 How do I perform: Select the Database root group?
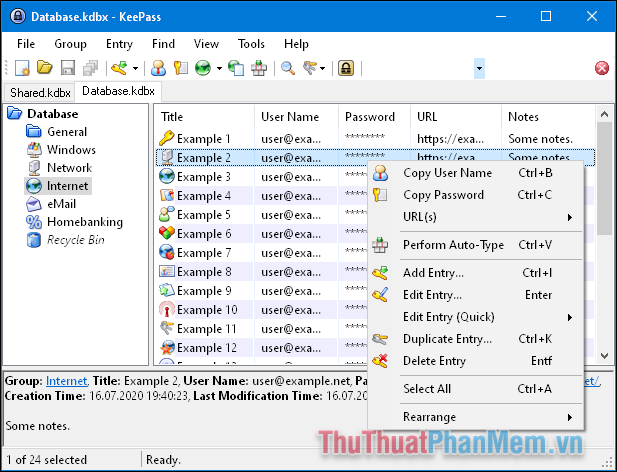click(x=52, y=114)
